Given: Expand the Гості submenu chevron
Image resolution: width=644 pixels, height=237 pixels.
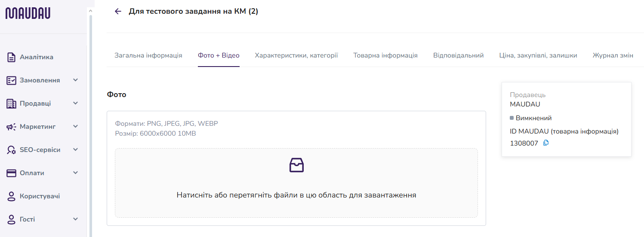Looking at the screenshot, I should click(76, 219).
